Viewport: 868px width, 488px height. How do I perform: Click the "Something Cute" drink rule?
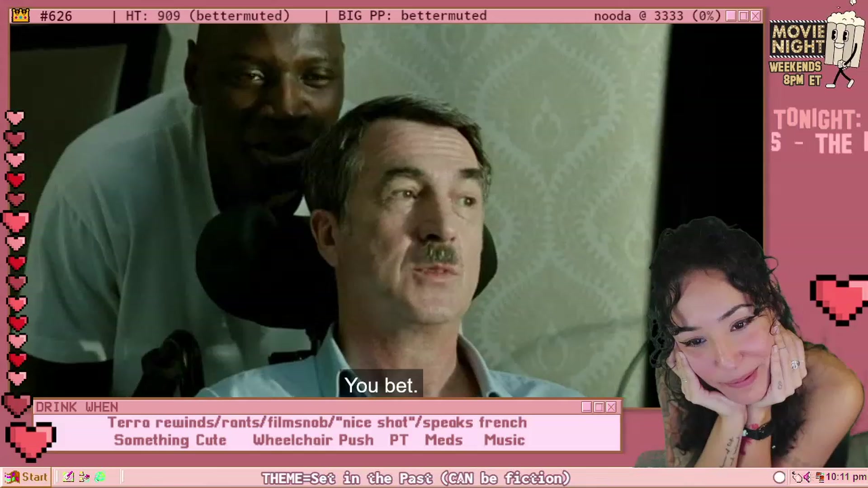170,440
